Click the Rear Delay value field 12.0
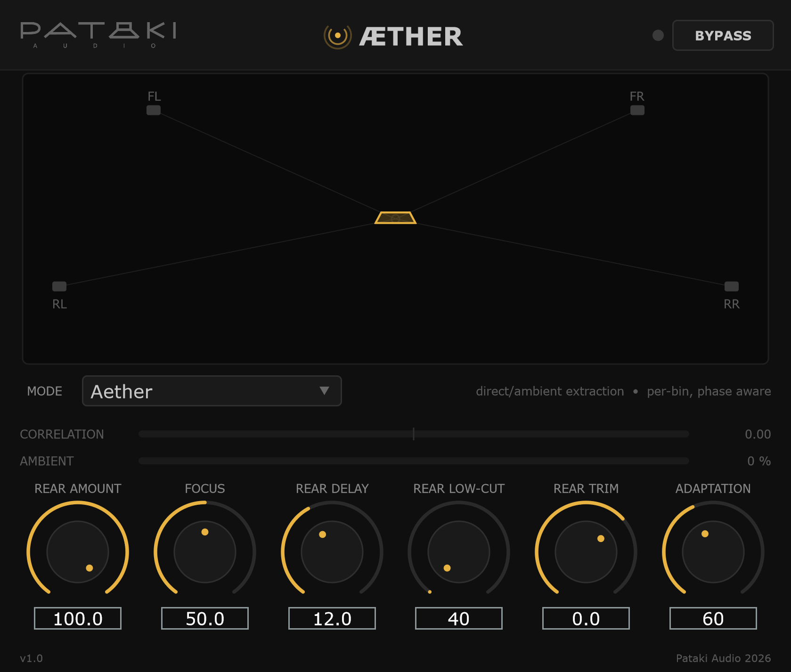The image size is (791, 672). point(332,618)
